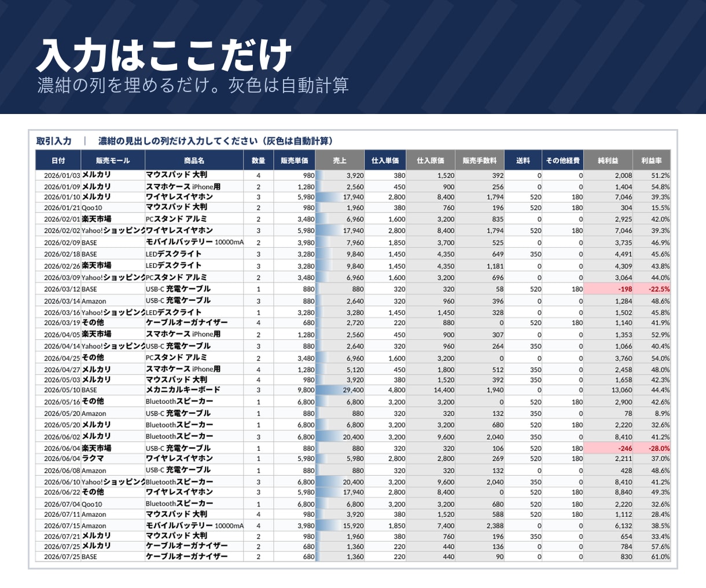Click the 送料 column header
Image resolution: width=706 pixels, height=588 pixels.
523,160
